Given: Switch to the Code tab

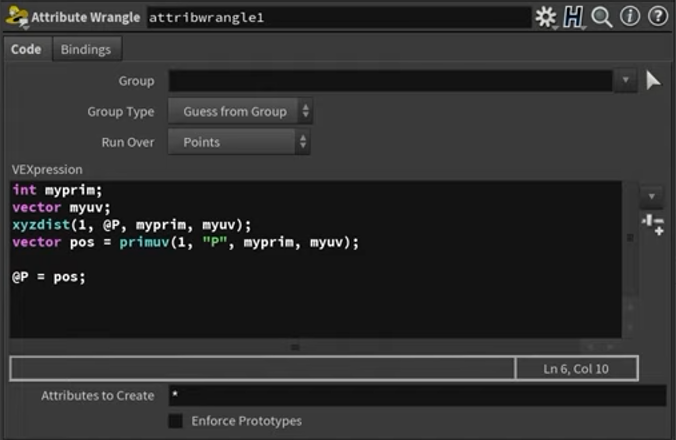Looking at the screenshot, I should (26, 49).
